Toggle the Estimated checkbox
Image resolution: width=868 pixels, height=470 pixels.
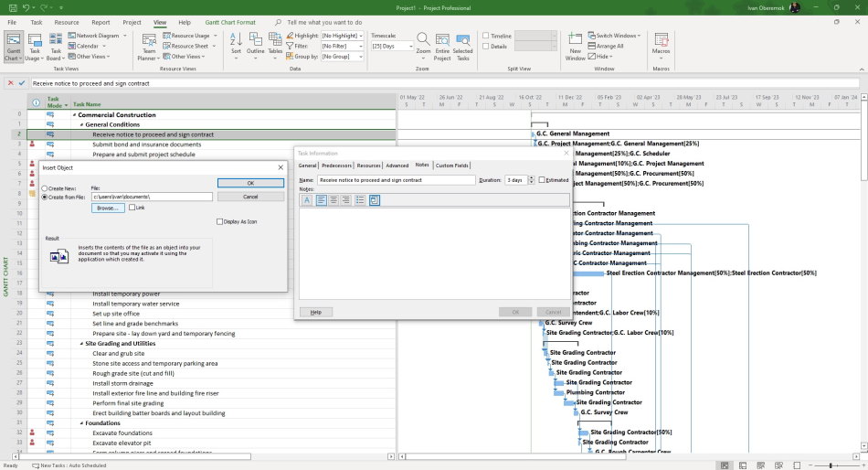tap(542, 180)
